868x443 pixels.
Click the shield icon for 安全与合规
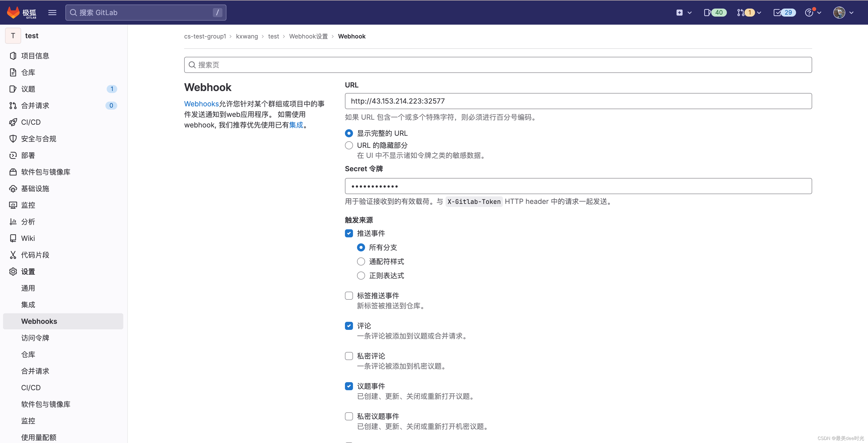point(13,139)
